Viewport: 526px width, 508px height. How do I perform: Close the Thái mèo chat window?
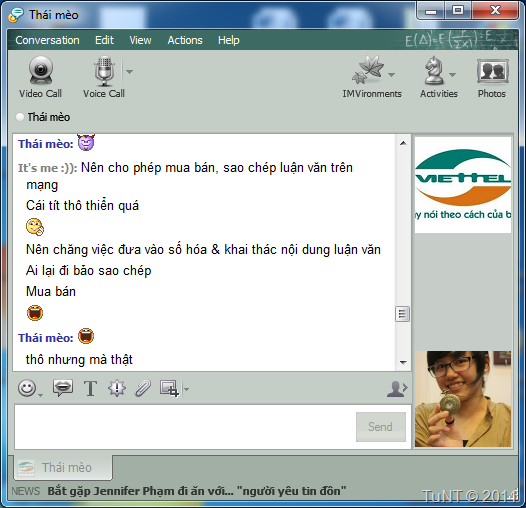tap(495, 11)
